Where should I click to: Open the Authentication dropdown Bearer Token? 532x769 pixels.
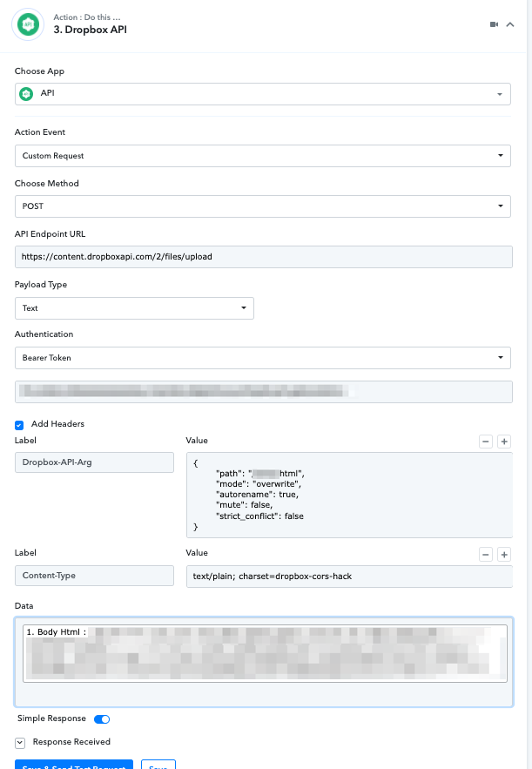[x=263, y=358]
